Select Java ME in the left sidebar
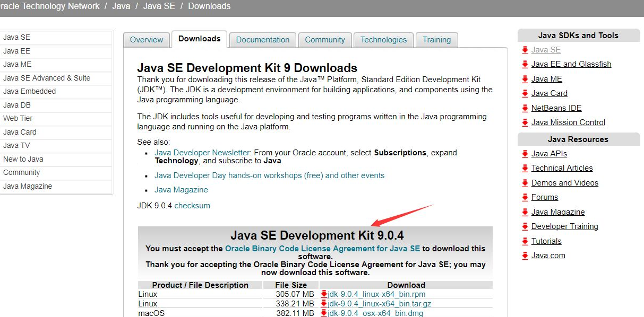The image size is (644, 317). click(x=56, y=64)
